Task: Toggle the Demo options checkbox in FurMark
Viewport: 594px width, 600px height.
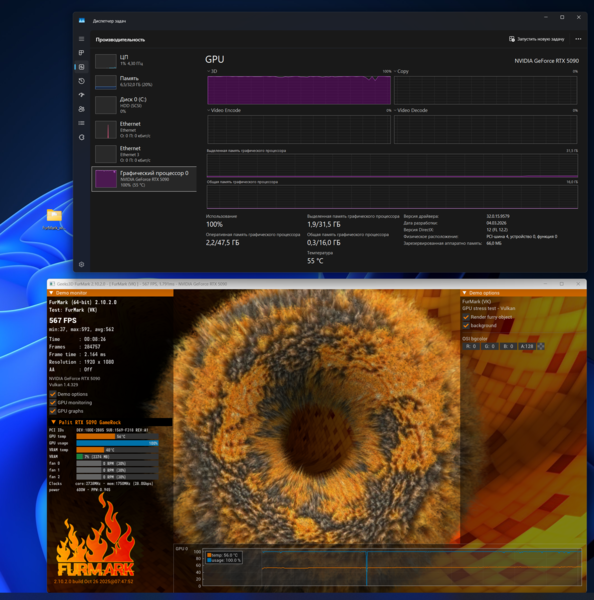Action: [x=53, y=394]
